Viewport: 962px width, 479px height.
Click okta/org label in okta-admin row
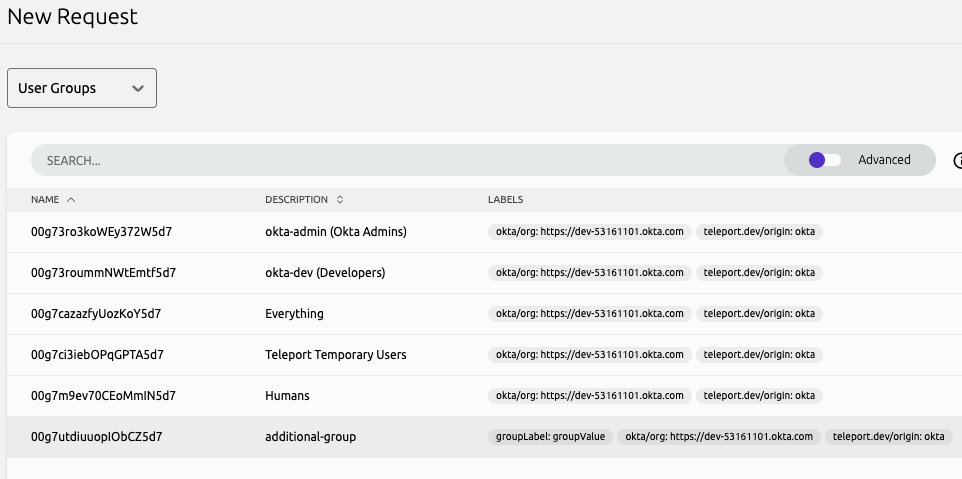[589, 232]
